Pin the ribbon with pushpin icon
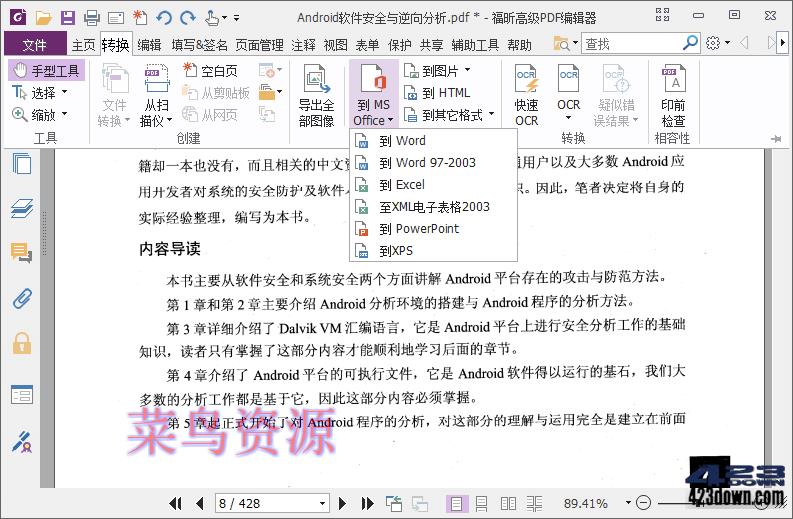This screenshot has width=793, height=519. 777,139
